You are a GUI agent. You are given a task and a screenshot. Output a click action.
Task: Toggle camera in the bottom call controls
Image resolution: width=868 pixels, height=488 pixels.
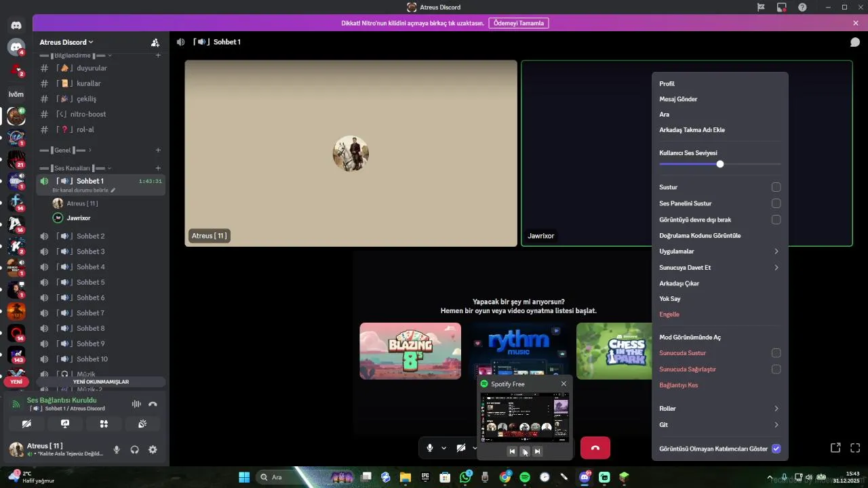point(461,448)
